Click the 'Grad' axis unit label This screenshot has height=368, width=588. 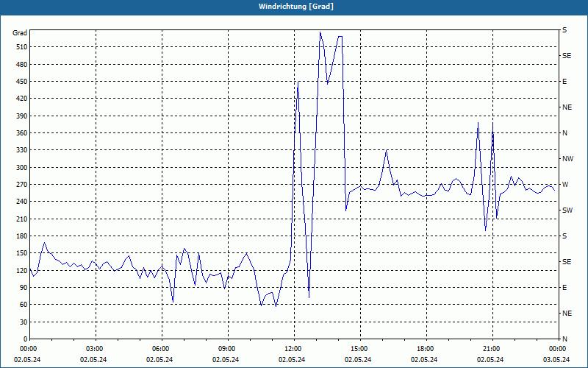pos(20,33)
